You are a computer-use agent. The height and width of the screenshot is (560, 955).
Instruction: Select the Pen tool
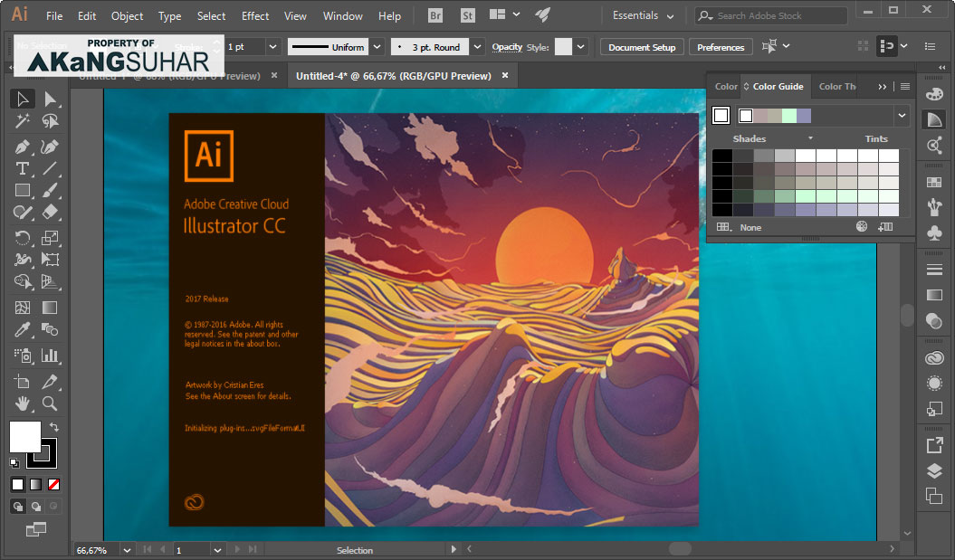click(x=23, y=147)
